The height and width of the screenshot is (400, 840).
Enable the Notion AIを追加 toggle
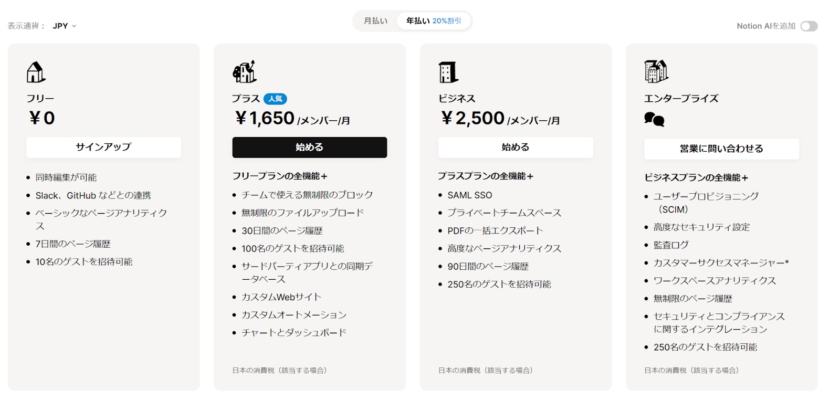(808, 25)
